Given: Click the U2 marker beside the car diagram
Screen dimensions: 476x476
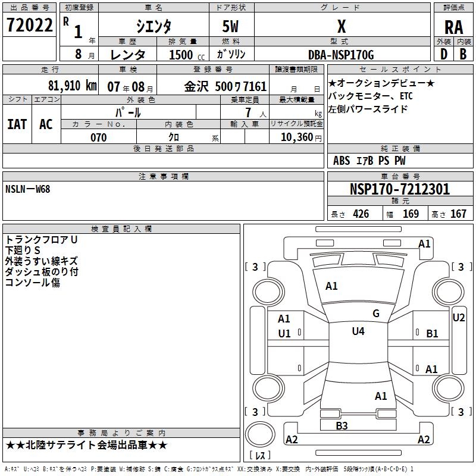Looking at the screenshot, I should pos(458,317).
